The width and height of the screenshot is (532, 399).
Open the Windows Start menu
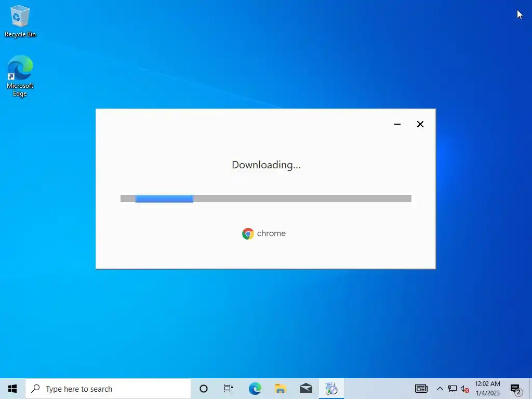12,389
